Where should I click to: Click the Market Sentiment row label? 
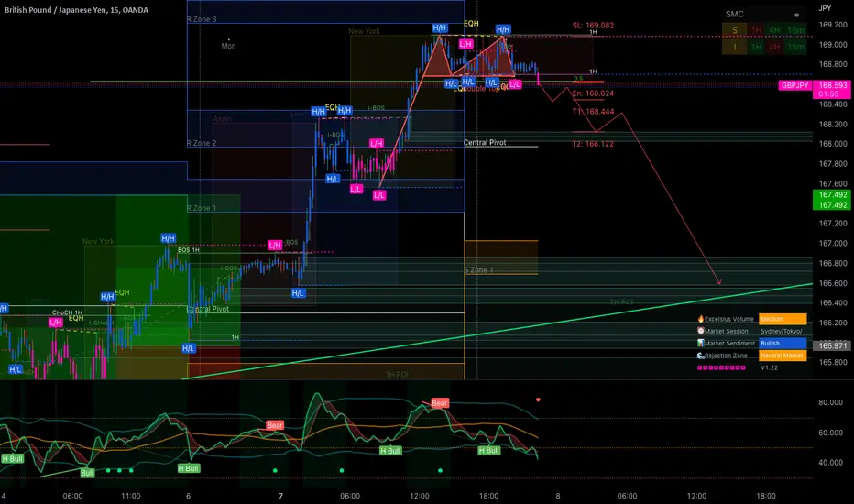coord(729,344)
